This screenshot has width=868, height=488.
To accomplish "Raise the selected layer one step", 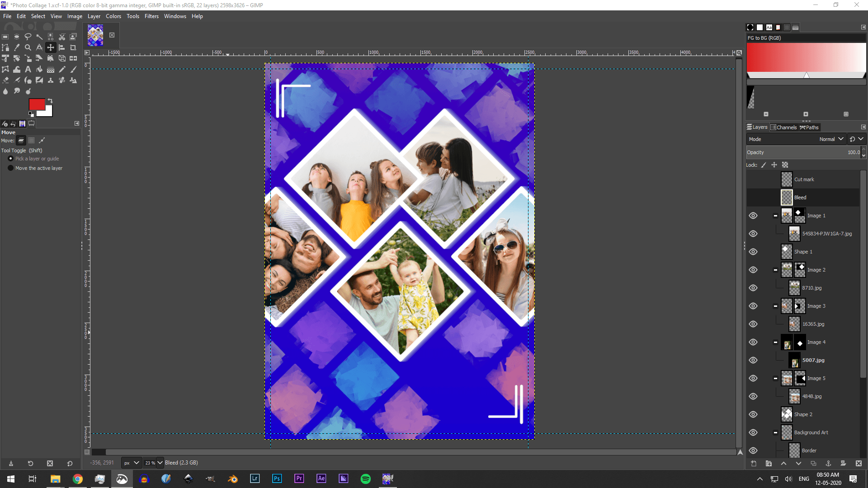I will tap(783, 464).
